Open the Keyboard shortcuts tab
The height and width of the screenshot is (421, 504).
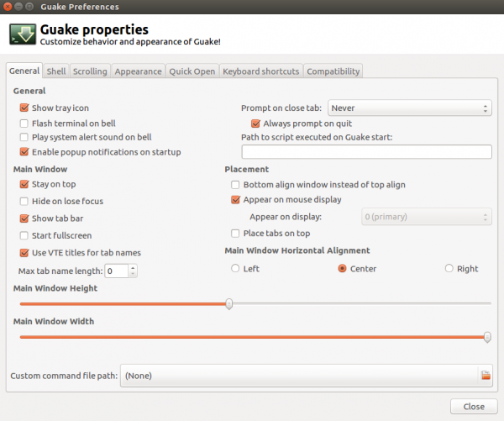tap(260, 71)
